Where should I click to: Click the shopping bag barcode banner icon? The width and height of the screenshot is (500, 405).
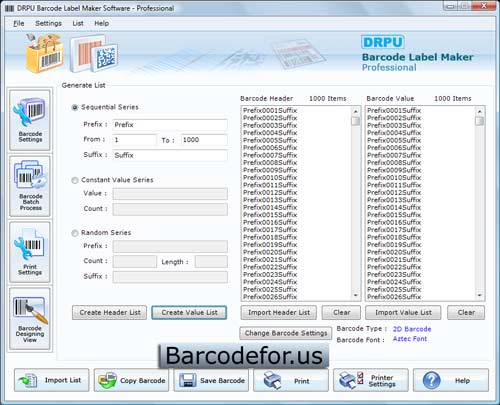pyautogui.click(x=44, y=53)
